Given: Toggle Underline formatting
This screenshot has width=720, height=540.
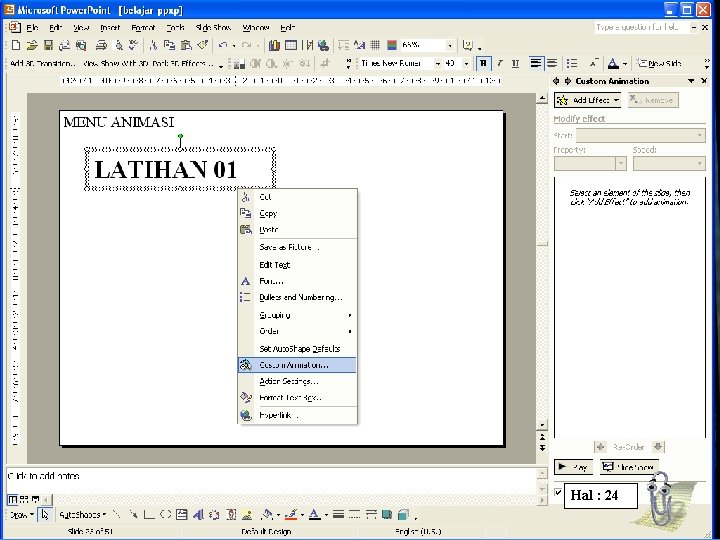Looking at the screenshot, I should [516, 63].
